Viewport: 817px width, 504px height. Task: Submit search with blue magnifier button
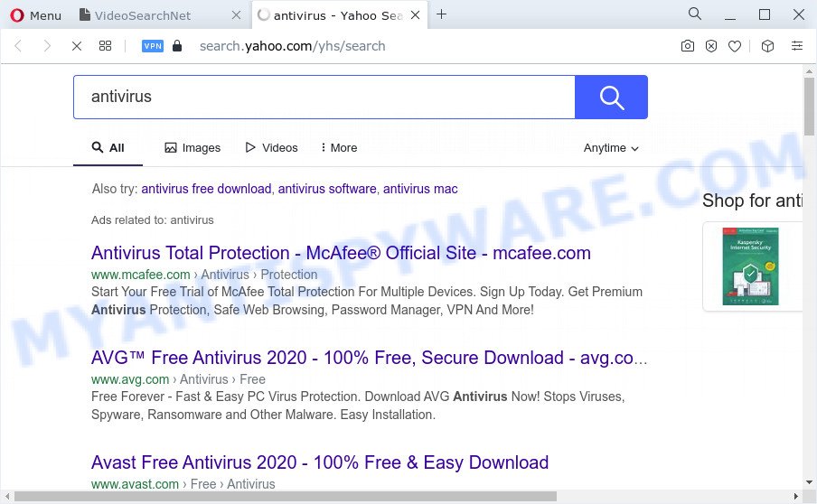point(611,97)
